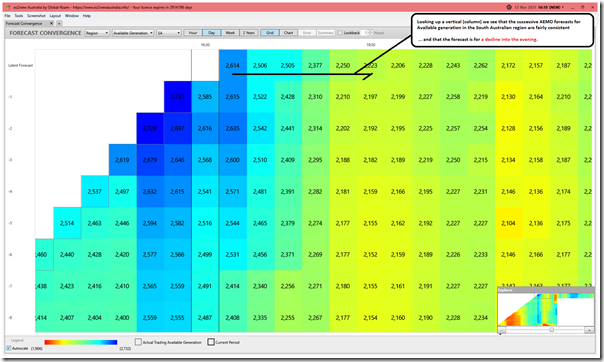
Task: Click the clock icon beside the date
Action: pos(509,7)
